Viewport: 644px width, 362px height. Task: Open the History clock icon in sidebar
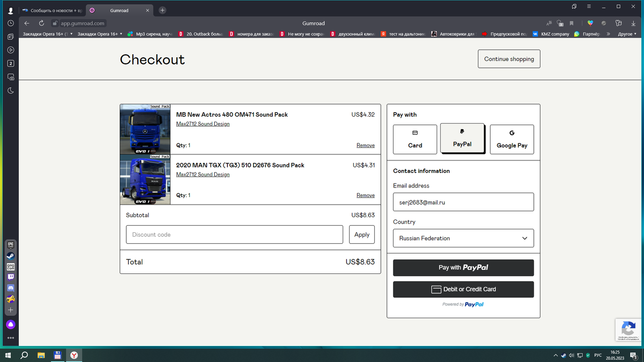[x=11, y=23]
